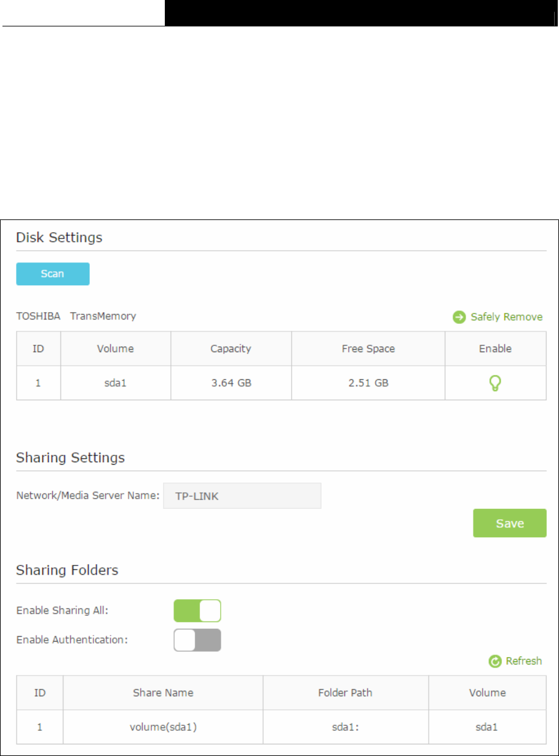This screenshot has width=559, height=756.
Task: Click the 3.64 GB capacity cell
Action: coord(231,383)
